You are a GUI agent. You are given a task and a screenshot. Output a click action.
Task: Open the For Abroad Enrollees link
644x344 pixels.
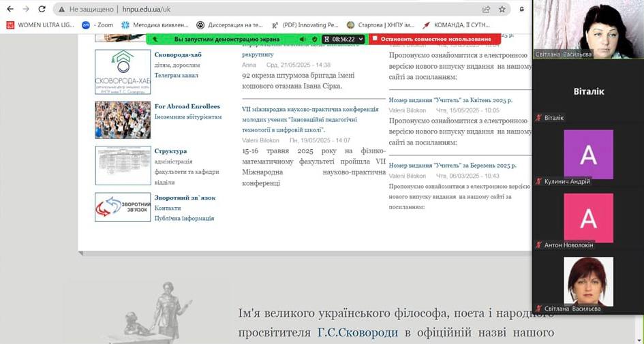[x=187, y=106]
